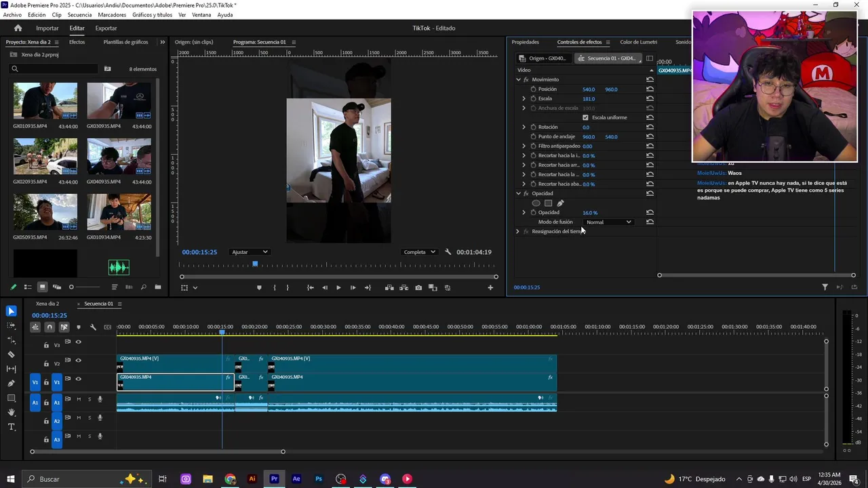Open the Completa playback resolution dropdown

tap(419, 252)
